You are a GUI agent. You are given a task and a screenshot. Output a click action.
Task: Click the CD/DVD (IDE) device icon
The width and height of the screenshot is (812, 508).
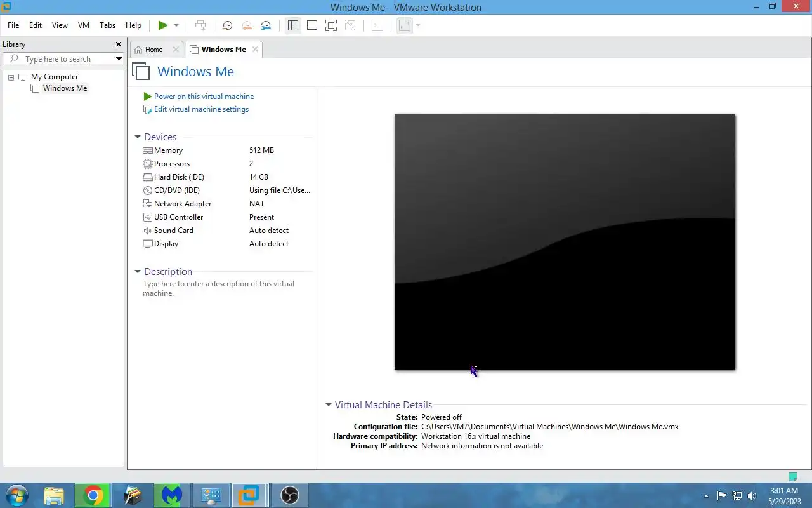tap(148, 190)
